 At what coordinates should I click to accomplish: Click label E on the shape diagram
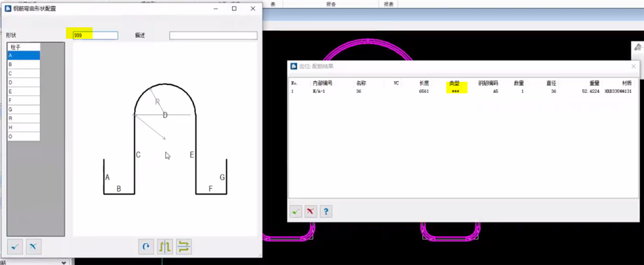(x=191, y=155)
